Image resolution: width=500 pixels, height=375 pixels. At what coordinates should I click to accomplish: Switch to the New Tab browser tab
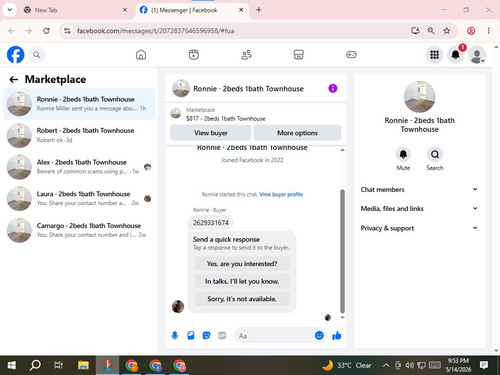pos(75,10)
